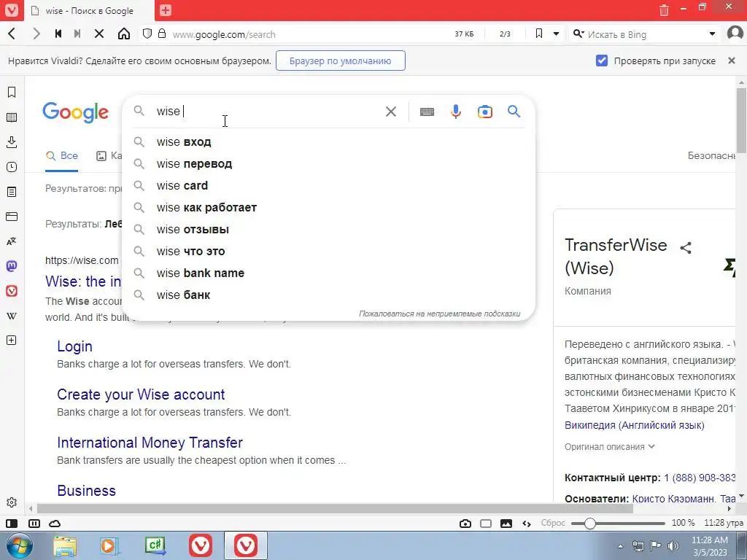Click the horizontal page scrollbar
The height and width of the screenshot is (560, 747).
(x=335, y=508)
